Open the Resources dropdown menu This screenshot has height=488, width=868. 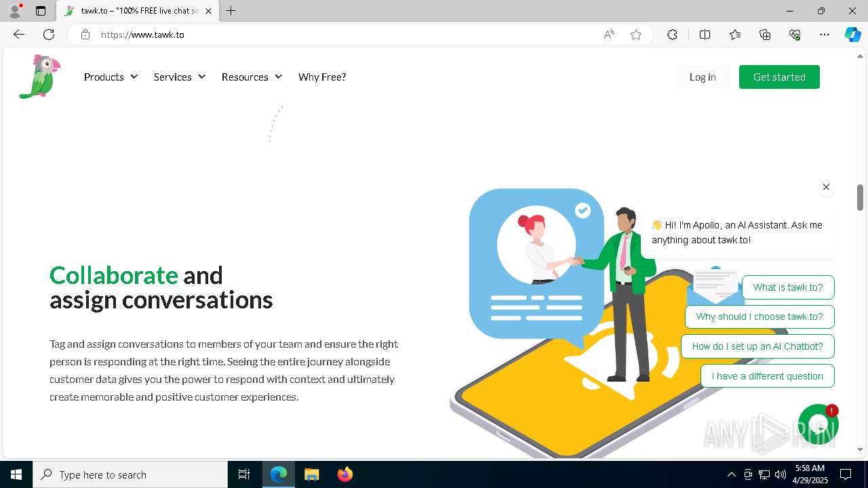252,77
